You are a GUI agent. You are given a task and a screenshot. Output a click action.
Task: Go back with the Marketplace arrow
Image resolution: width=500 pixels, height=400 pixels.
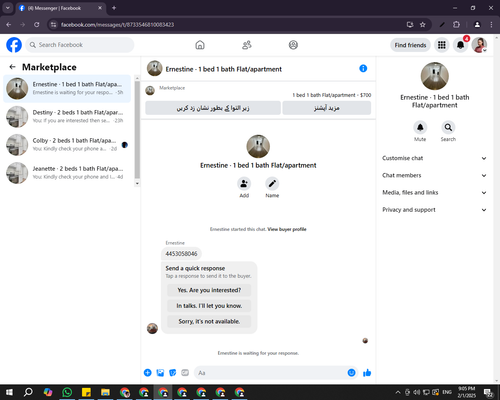(12, 67)
